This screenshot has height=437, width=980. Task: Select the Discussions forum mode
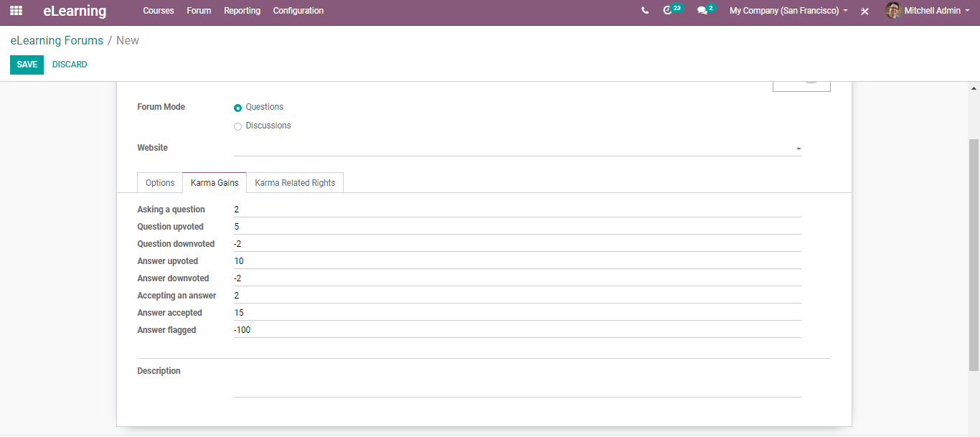coord(237,126)
